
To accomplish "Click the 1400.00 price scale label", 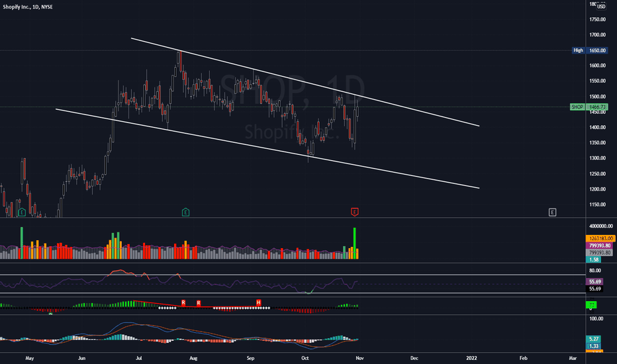I will tap(597, 127).
